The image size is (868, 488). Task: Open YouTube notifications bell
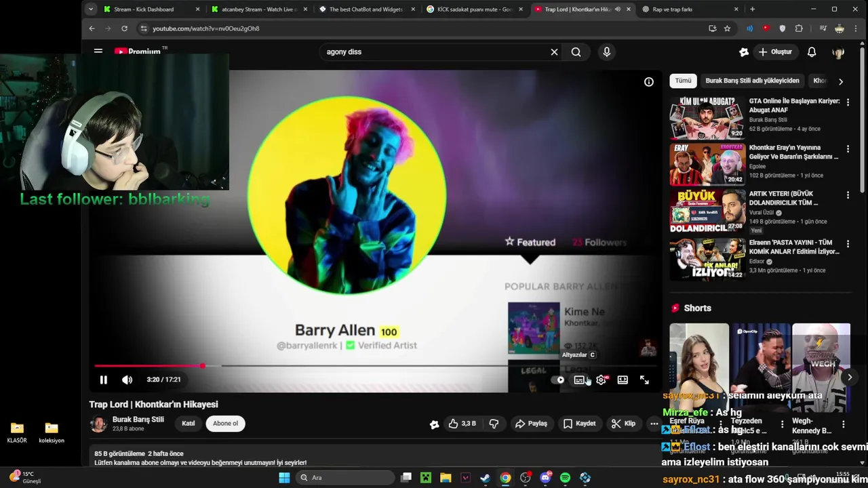pos(812,52)
